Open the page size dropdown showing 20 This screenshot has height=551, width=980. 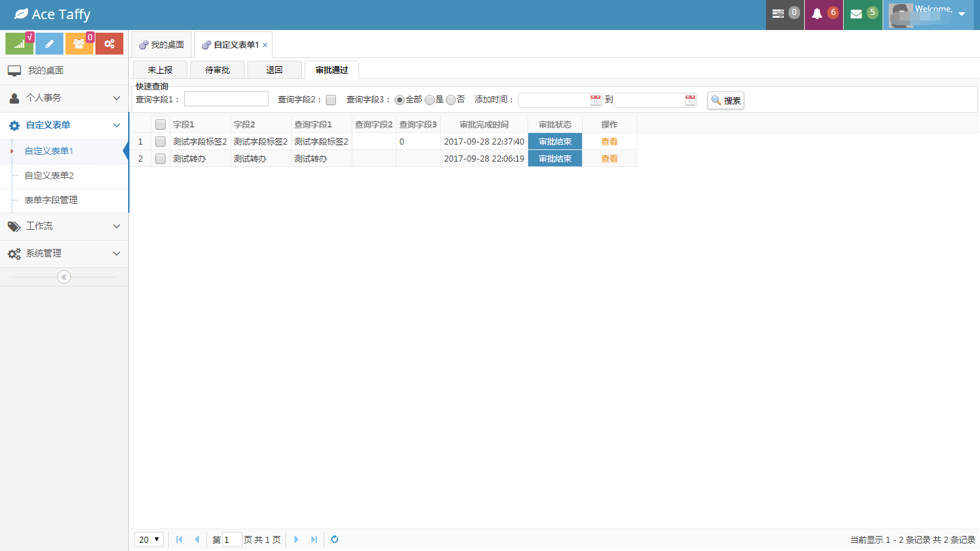pyautogui.click(x=149, y=539)
